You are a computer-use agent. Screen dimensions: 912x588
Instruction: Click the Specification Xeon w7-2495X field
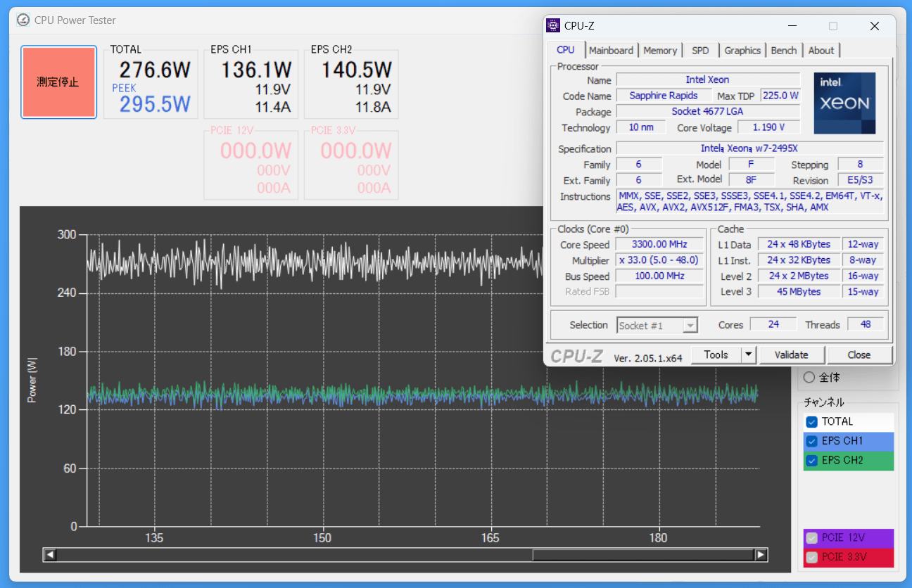pyautogui.click(x=749, y=148)
